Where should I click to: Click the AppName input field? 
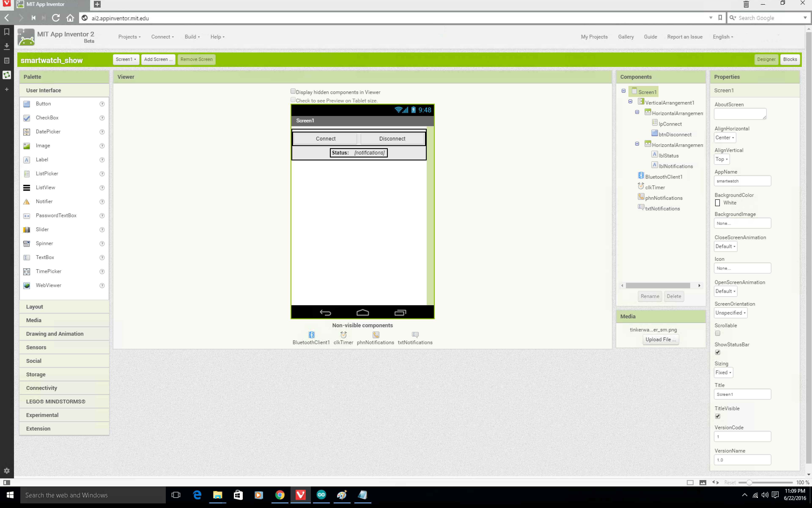tap(742, 181)
